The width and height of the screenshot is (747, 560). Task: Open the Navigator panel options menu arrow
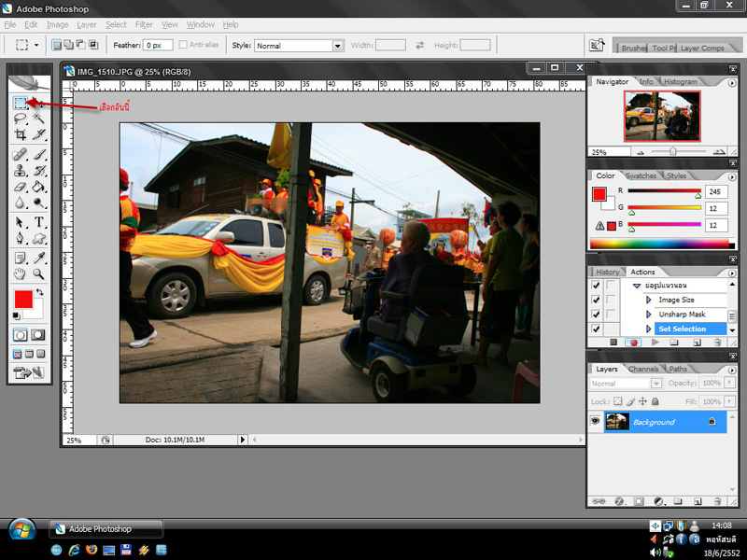[732, 83]
